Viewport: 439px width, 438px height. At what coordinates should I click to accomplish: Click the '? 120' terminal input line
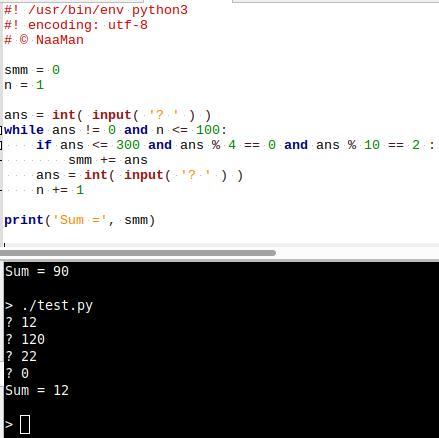point(25,339)
